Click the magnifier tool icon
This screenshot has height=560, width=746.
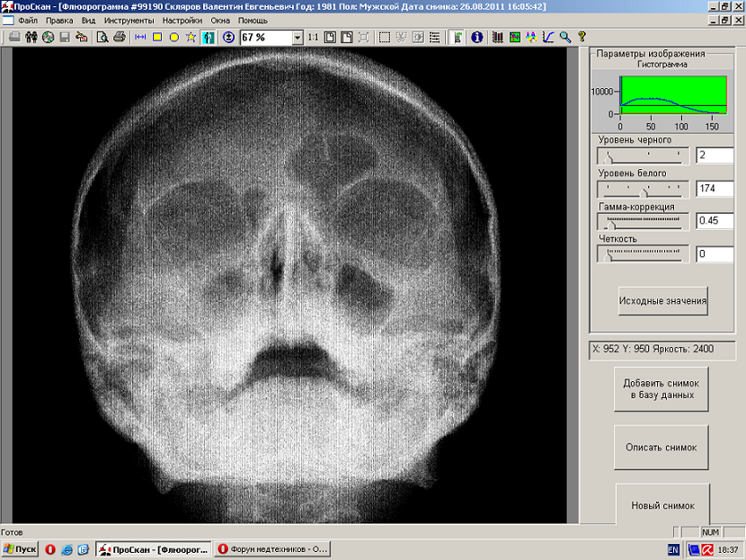[565, 38]
